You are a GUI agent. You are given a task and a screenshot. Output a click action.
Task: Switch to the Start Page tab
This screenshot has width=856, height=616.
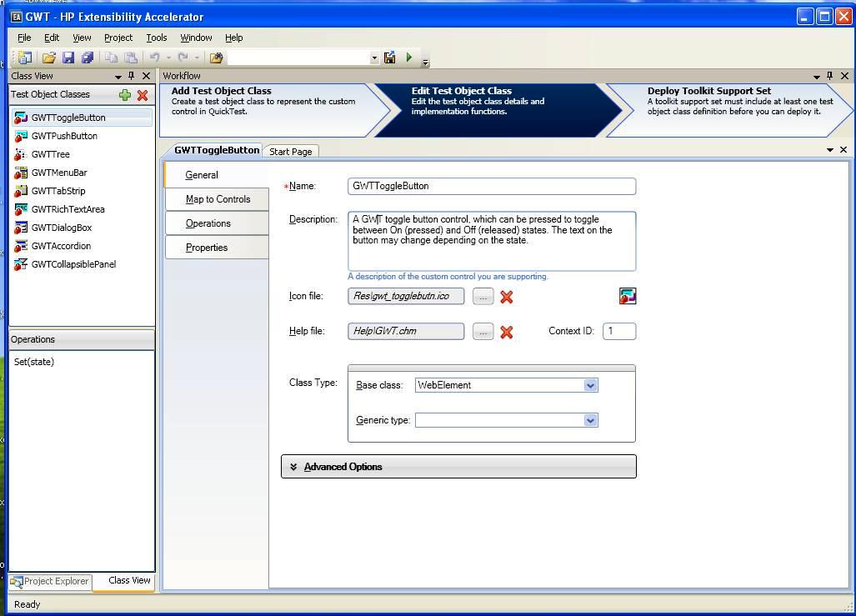pos(290,151)
